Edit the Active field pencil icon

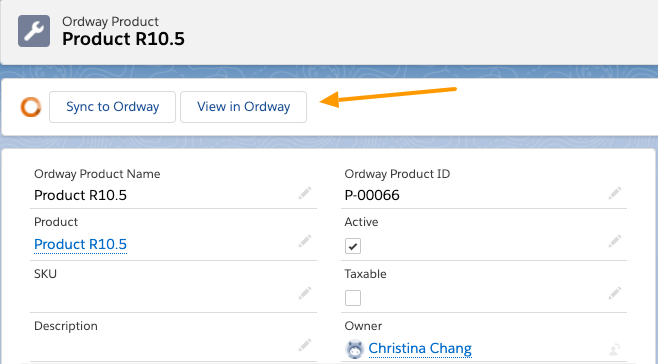[615, 241]
